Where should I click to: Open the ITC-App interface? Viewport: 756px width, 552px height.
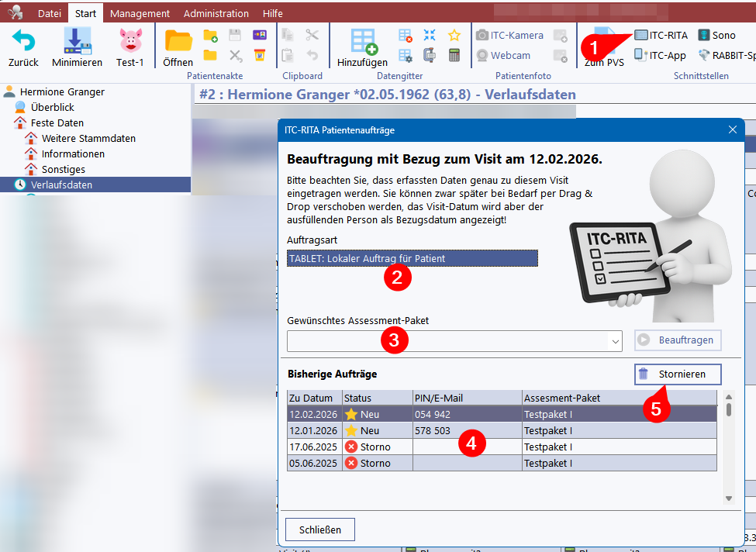pyautogui.click(x=659, y=55)
